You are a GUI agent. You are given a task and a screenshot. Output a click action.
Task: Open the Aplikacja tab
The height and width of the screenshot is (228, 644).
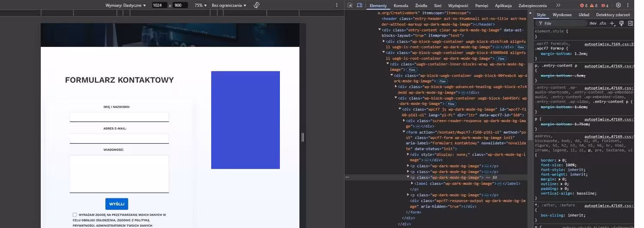tap(503, 6)
